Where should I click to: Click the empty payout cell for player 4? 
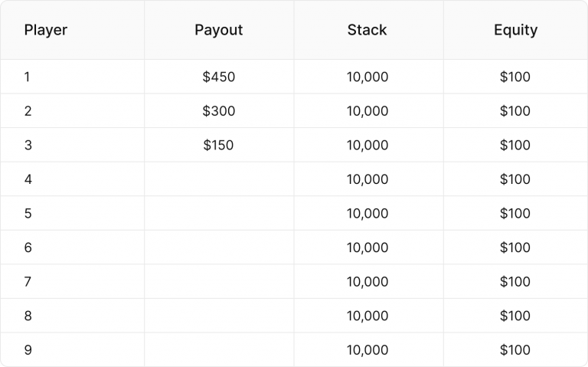(218, 179)
